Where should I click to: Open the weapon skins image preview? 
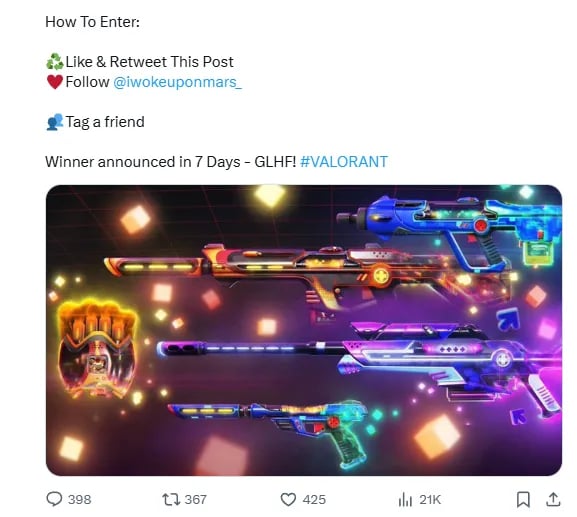304,330
